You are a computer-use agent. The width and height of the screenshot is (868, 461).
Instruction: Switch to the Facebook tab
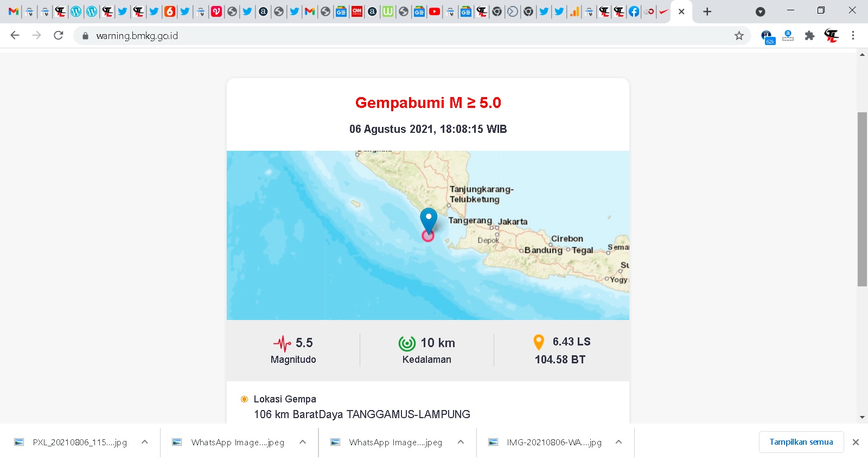634,11
